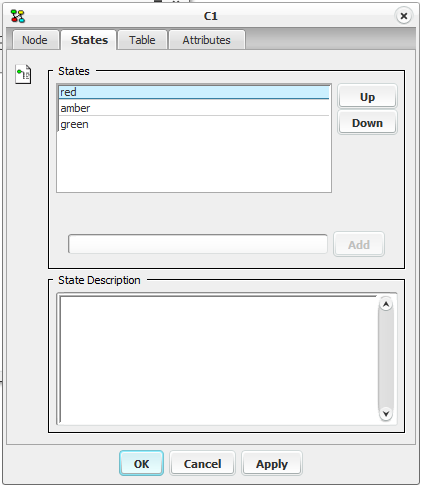Select the amber state
423x490 pixels.
pyautogui.click(x=194, y=108)
